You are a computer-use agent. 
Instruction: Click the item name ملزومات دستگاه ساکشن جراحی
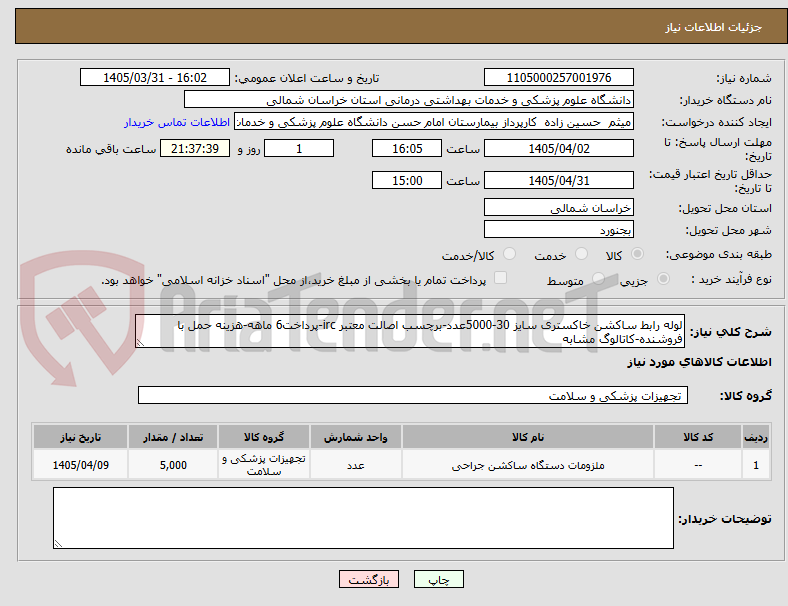[x=528, y=465]
